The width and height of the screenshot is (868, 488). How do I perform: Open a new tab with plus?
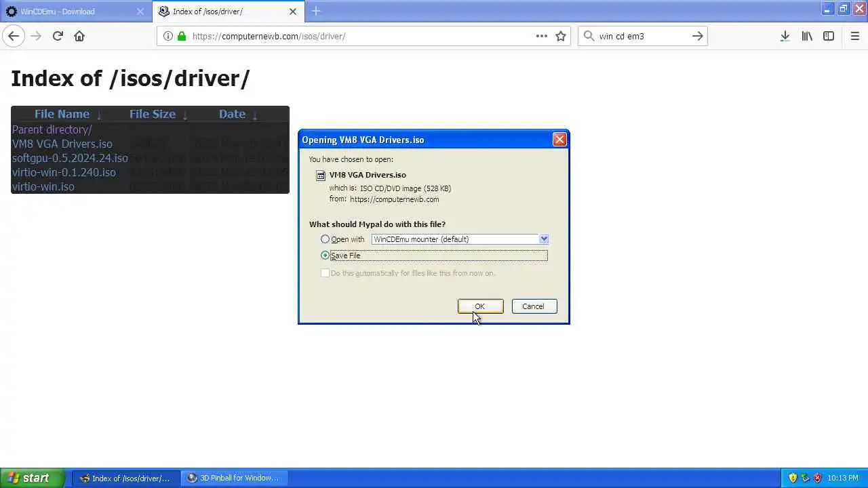click(316, 11)
